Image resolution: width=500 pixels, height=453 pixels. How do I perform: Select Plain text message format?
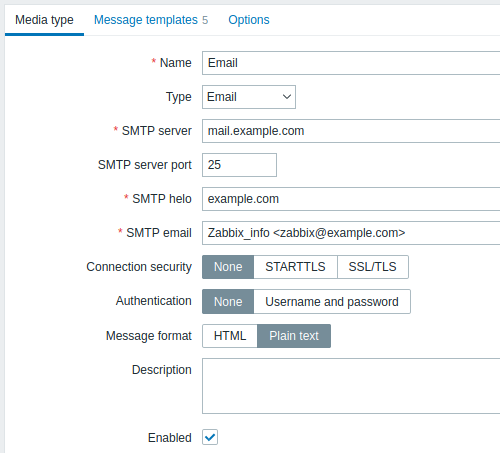coord(294,336)
